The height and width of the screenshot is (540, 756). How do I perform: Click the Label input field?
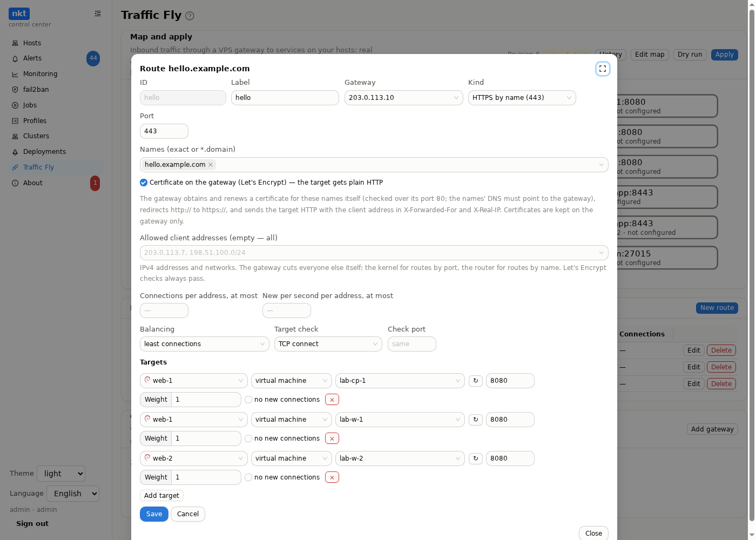[285, 98]
